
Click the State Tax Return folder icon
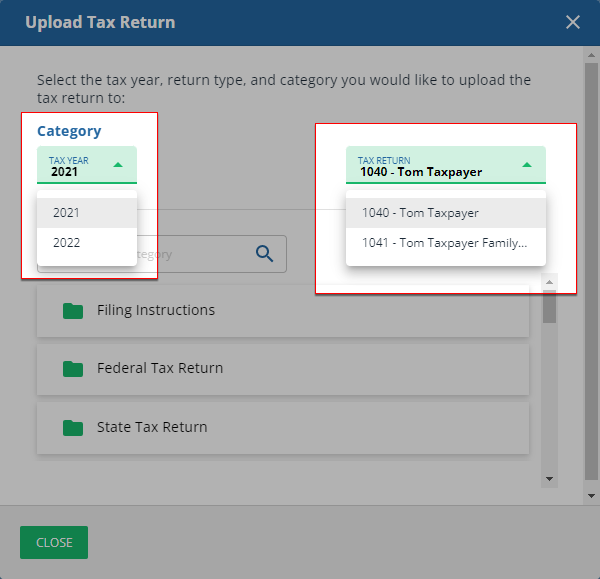73,428
